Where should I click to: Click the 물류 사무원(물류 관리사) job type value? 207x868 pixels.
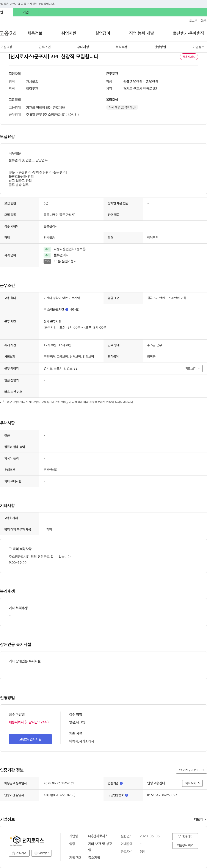pos(60,215)
